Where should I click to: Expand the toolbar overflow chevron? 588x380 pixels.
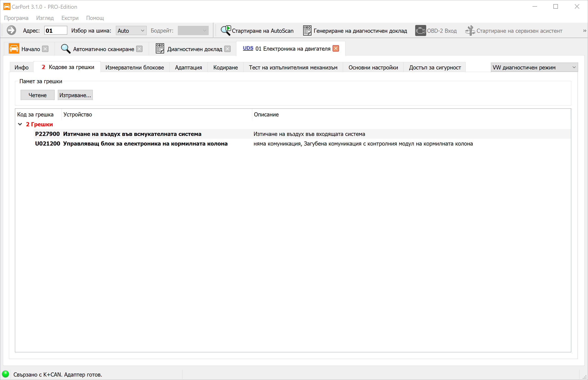585,31
